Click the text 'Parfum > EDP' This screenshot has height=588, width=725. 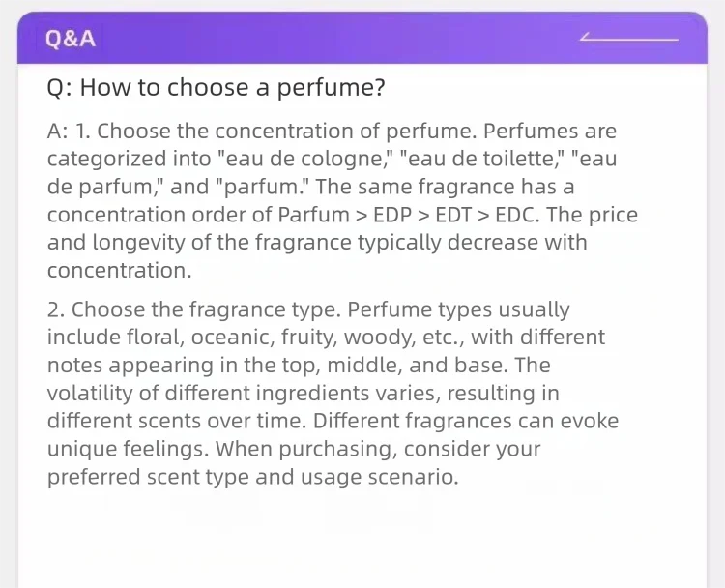345,215
